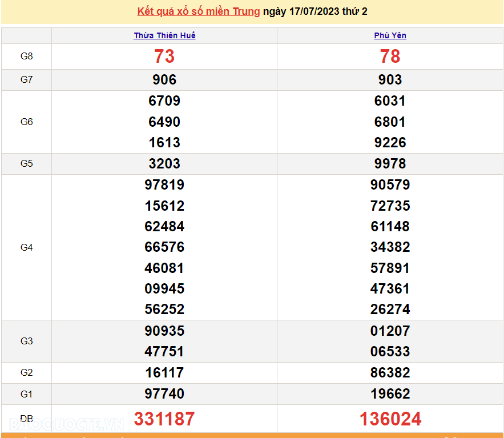Click the G4 row label
Image resolution: width=504 pixels, height=438 pixels.
[x=27, y=247]
